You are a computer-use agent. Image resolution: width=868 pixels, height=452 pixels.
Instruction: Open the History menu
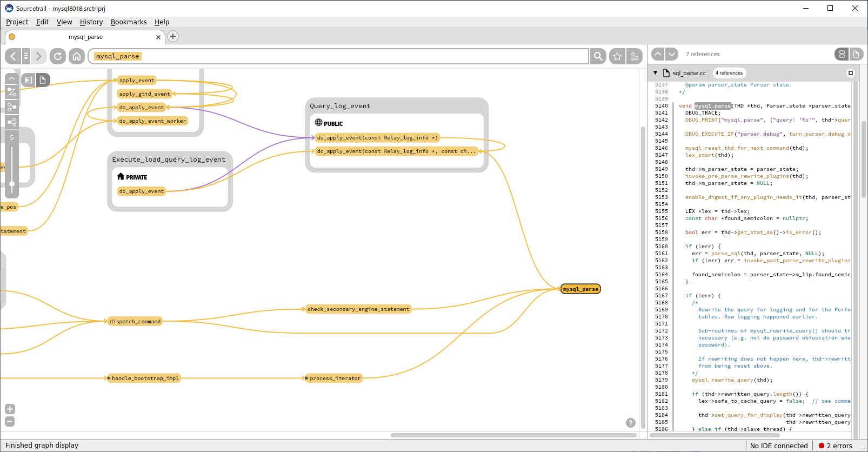point(91,22)
